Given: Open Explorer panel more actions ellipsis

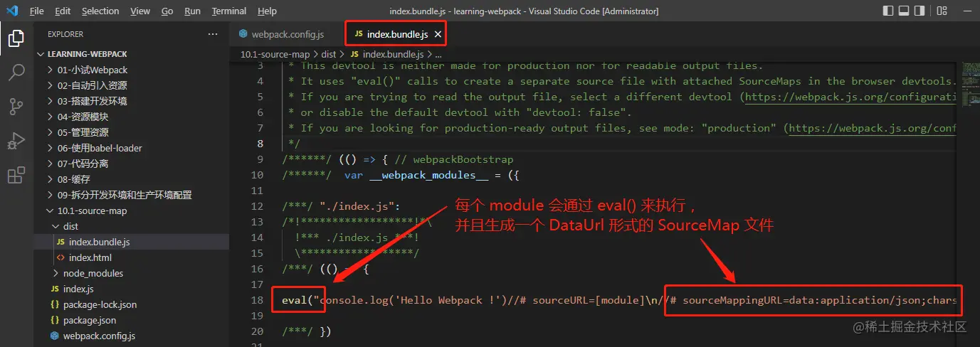Looking at the screenshot, I should pyautogui.click(x=213, y=34).
